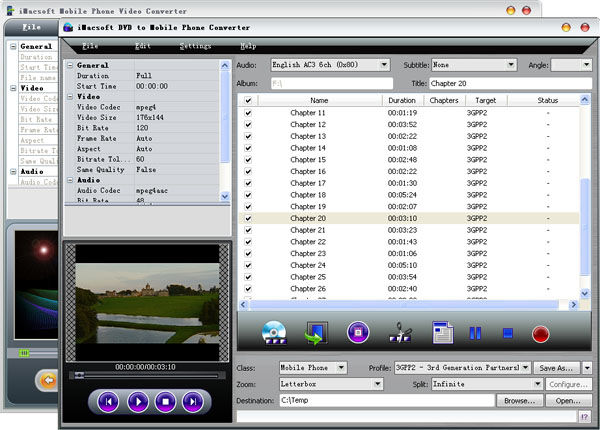Sort list by Name column header
Viewport: 600px width, 430px height.
[x=320, y=100]
